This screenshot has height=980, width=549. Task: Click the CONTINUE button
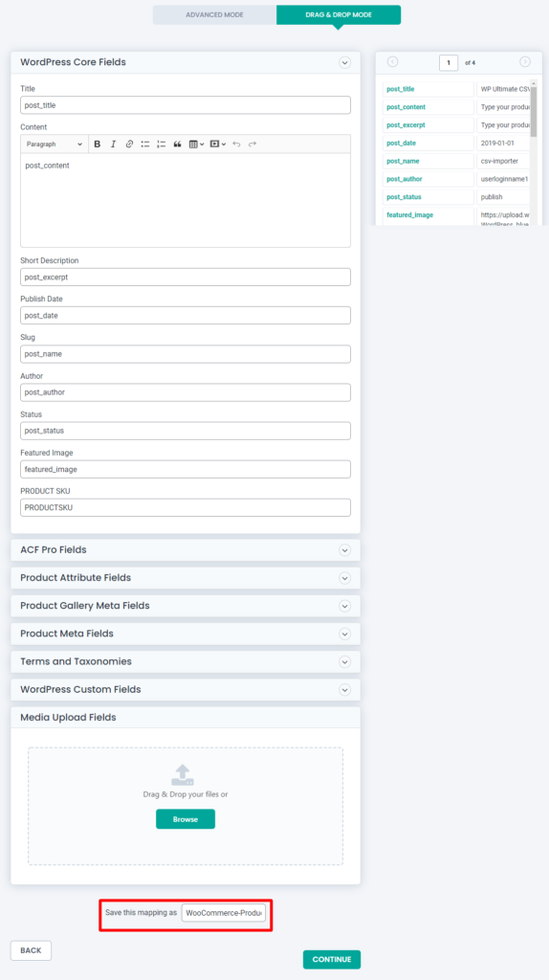click(332, 959)
